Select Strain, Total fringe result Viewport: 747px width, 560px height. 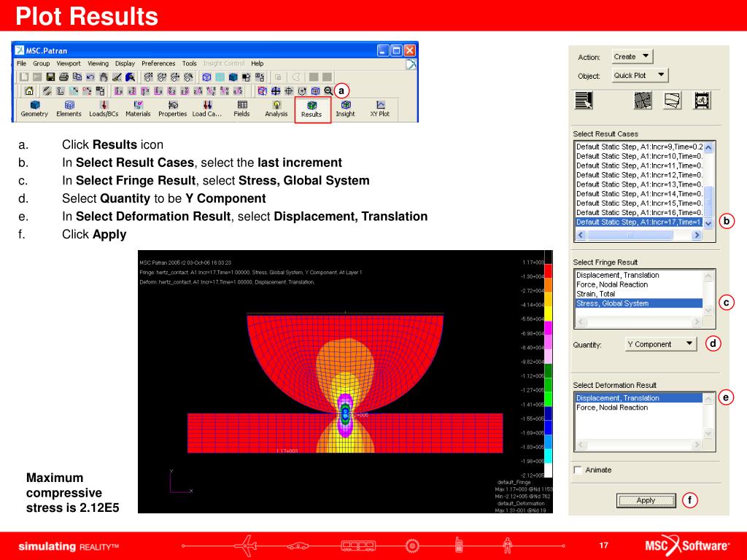pyautogui.click(x=639, y=294)
